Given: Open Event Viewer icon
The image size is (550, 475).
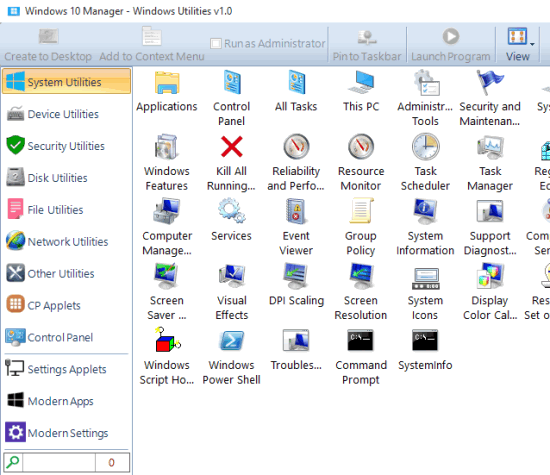Looking at the screenshot, I should (x=296, y=211).
